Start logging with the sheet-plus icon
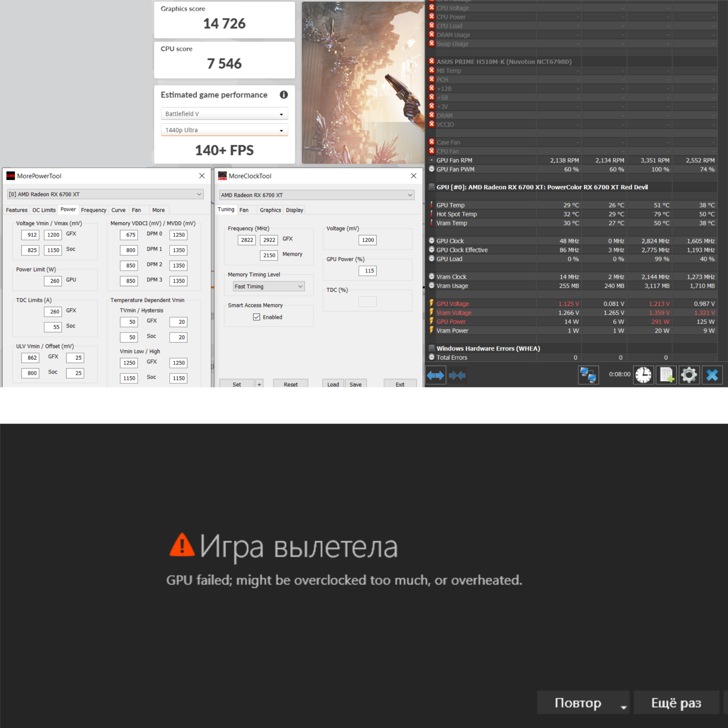The image size is (728, 728). point(666,375)
